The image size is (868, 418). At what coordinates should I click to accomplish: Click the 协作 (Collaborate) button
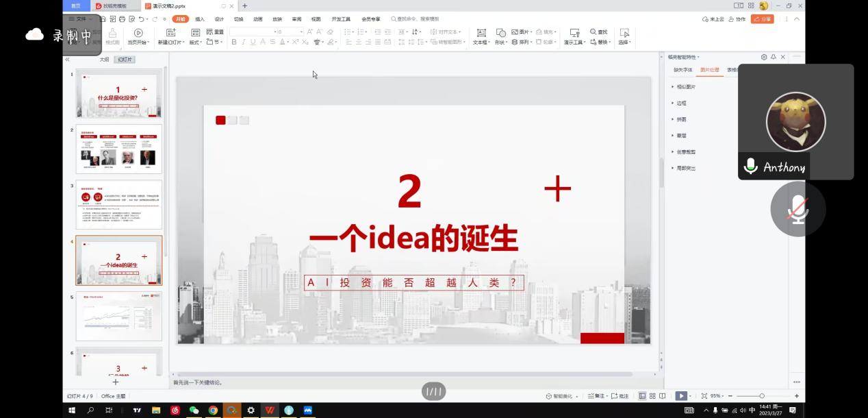(737, 19)
